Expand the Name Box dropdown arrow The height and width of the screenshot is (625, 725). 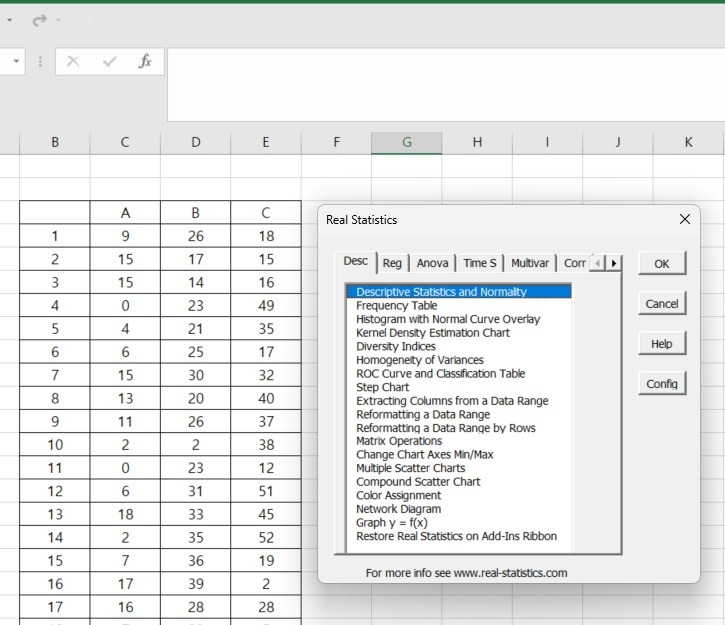16,61
